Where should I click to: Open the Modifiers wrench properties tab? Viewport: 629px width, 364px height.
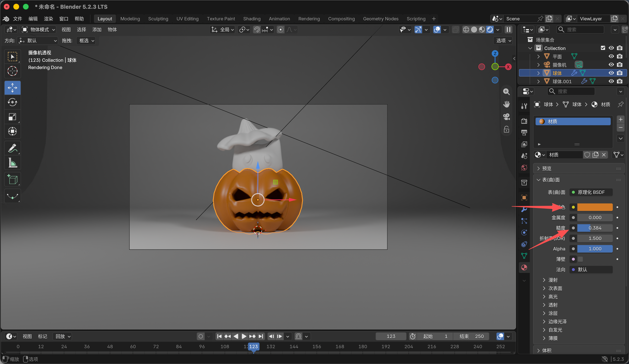point(524,209)
